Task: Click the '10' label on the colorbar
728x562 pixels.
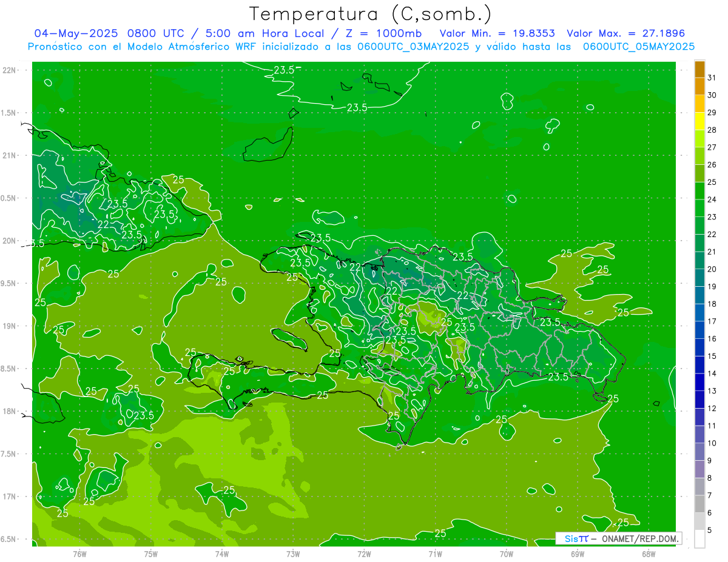Action: coord(712,443)
